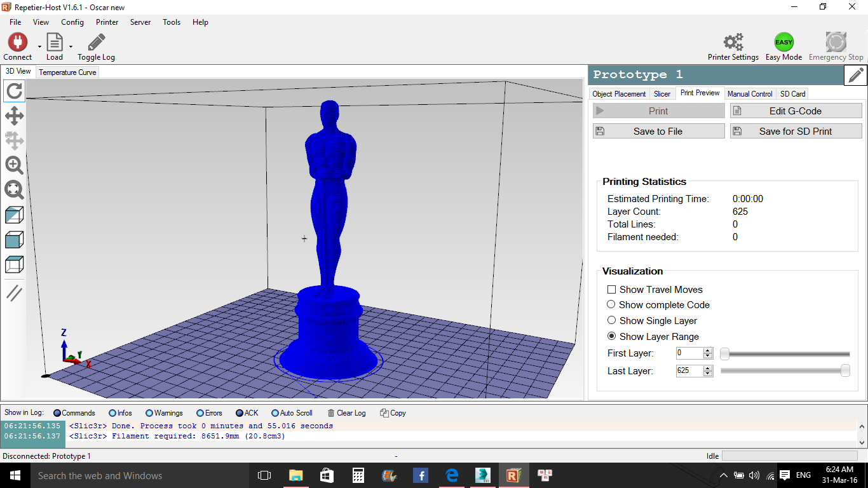Click the Edit G-Code button
Viewport: 868px width, 488px height.
796,111
